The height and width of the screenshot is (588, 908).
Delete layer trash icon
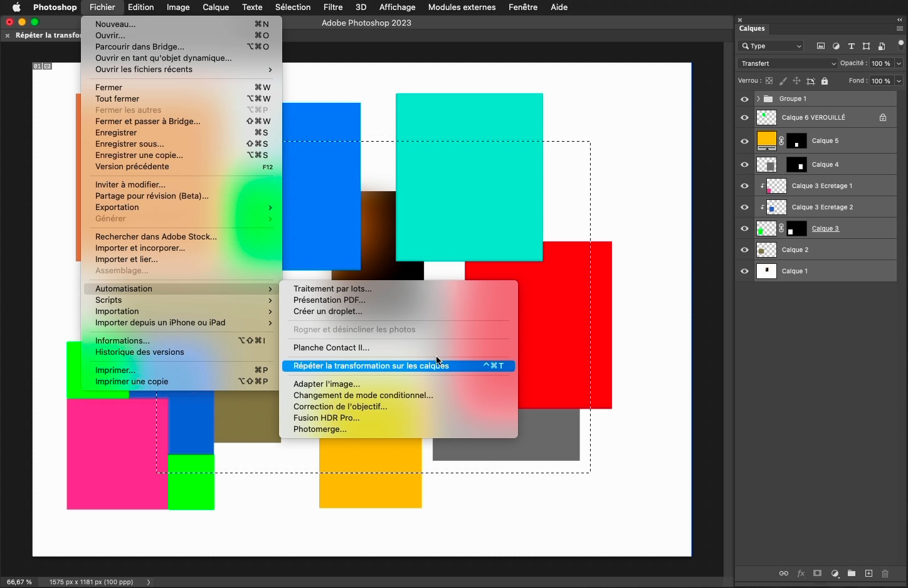(x=885, y=573)
